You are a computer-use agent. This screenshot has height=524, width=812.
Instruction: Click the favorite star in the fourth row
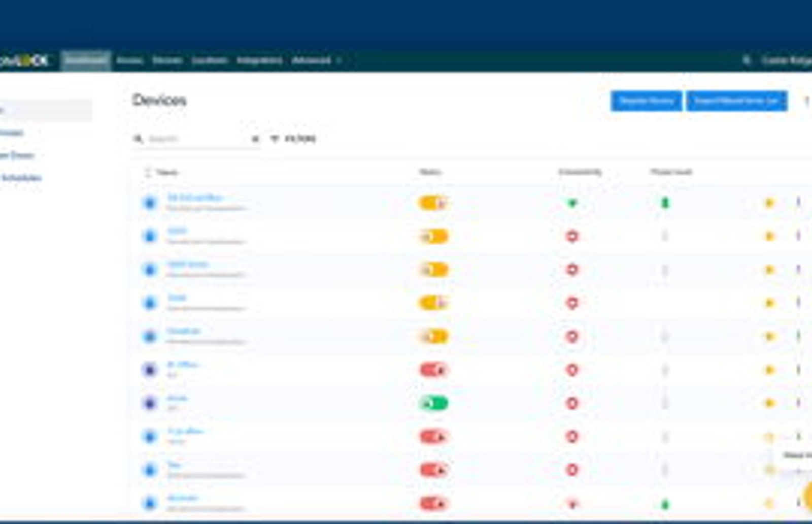(769, 303)
